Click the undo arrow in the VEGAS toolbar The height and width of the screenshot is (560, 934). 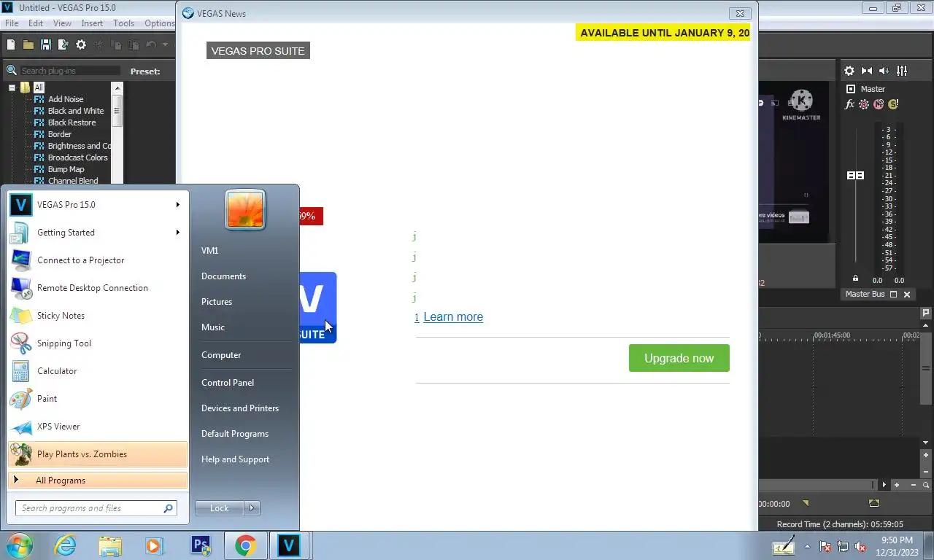(151, 45)
